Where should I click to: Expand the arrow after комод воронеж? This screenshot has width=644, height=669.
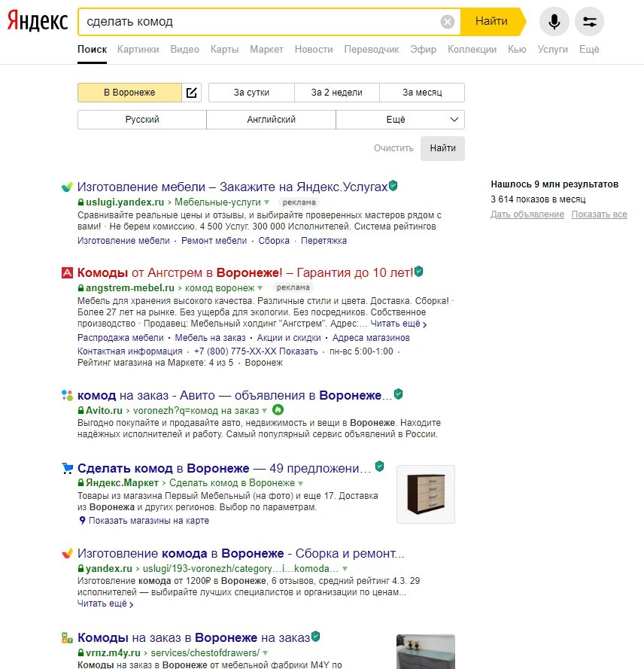pos(260,288)
